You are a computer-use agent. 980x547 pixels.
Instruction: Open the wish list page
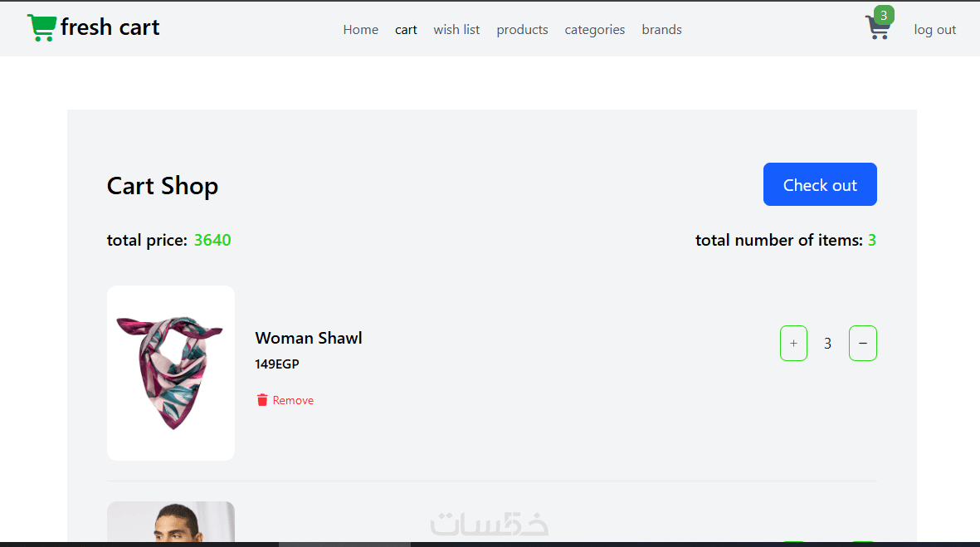(x=456, y=29)
